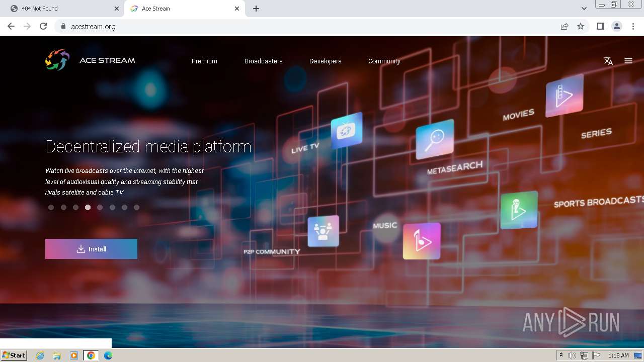Expand the tab search dropdown chevron

click(x=584, y=9)
